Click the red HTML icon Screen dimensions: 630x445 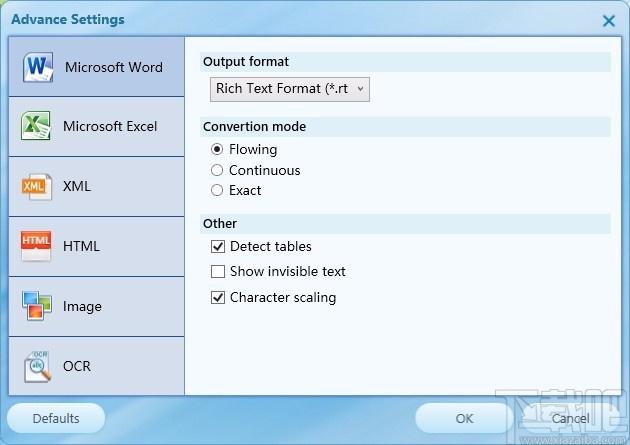click(36, 246)
